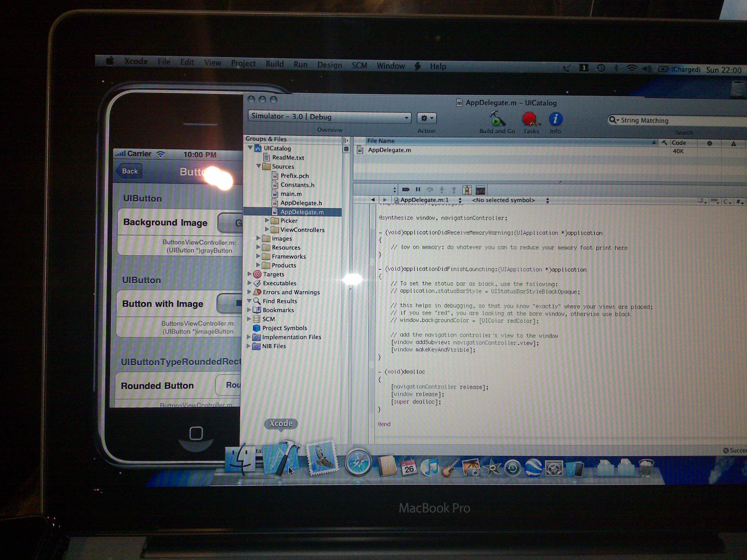Image resolution: width=747 pixels, height=560 pixels.
Task: Open the Simulator 3.0 Debug dropdown
Action: (x=330, y=117)
